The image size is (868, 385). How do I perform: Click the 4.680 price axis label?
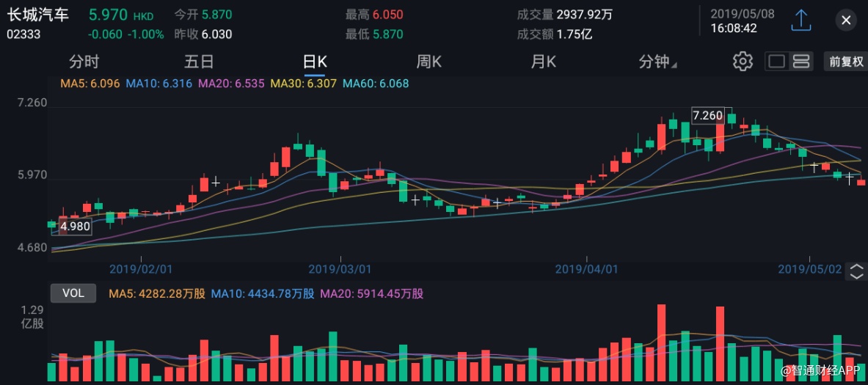pos(33,248)
